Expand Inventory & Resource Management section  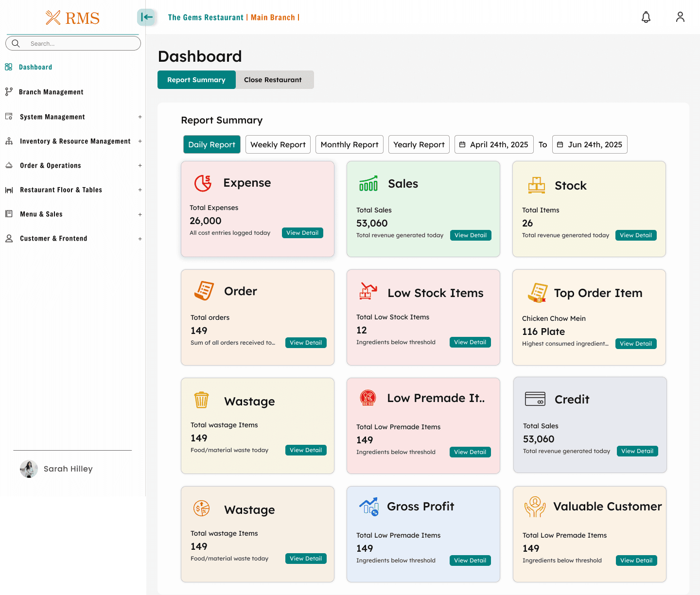click(x=140, y=141)
